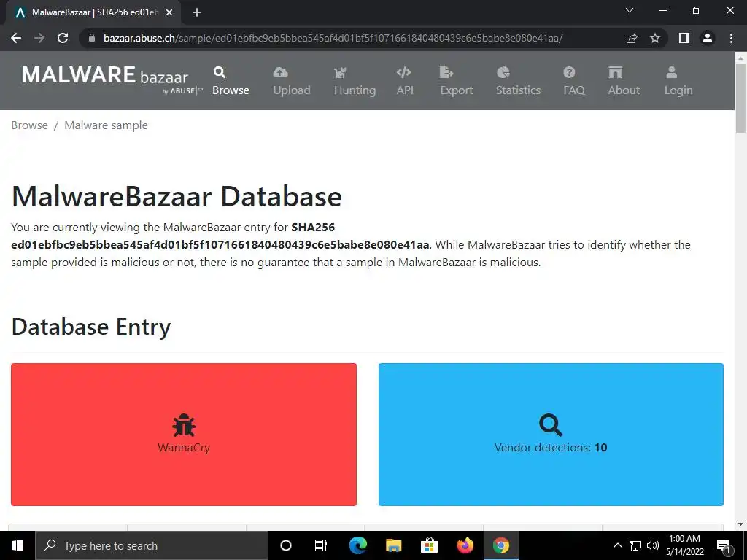The width and height of the screenshot is (747, 560).
Task: Click the Login menu label
Action: pos(678,90)
